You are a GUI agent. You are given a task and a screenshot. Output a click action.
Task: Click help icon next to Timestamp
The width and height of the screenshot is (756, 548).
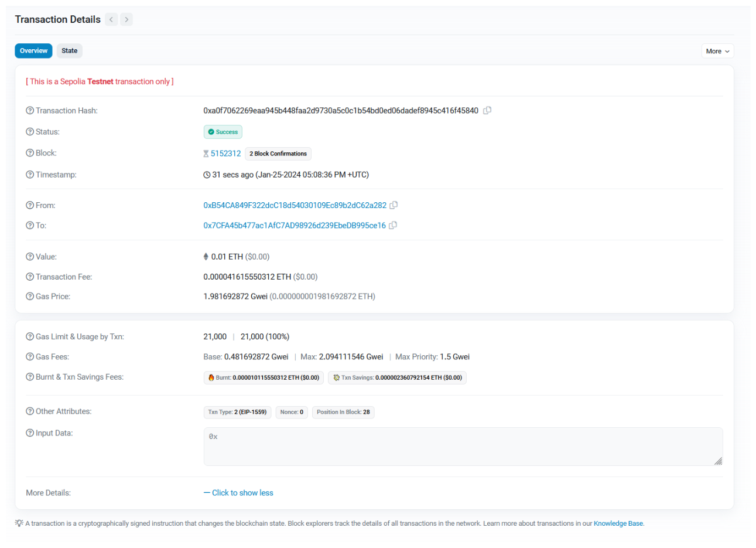click(x=30, y=175)
